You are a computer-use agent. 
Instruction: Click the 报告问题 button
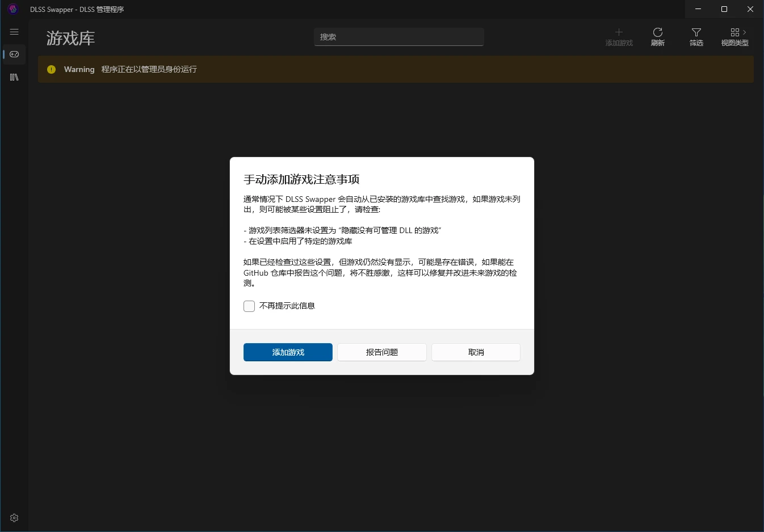[382, 352]
